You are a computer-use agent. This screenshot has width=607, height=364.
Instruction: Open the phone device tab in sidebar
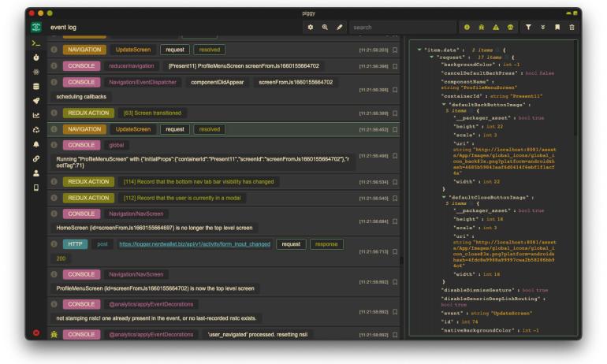pos(36,188)
